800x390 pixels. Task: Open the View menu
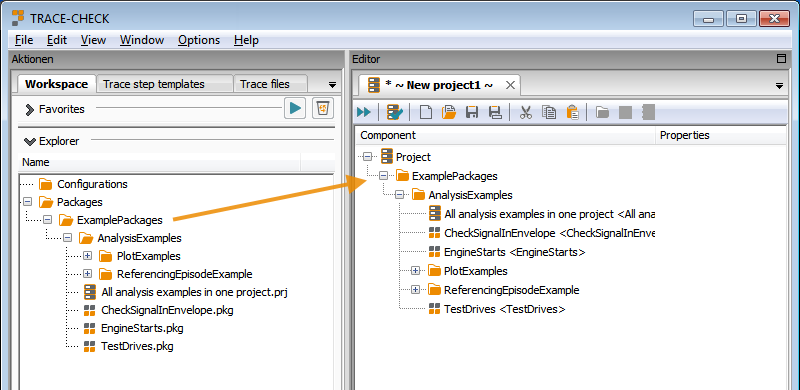(x=93, y=40)
